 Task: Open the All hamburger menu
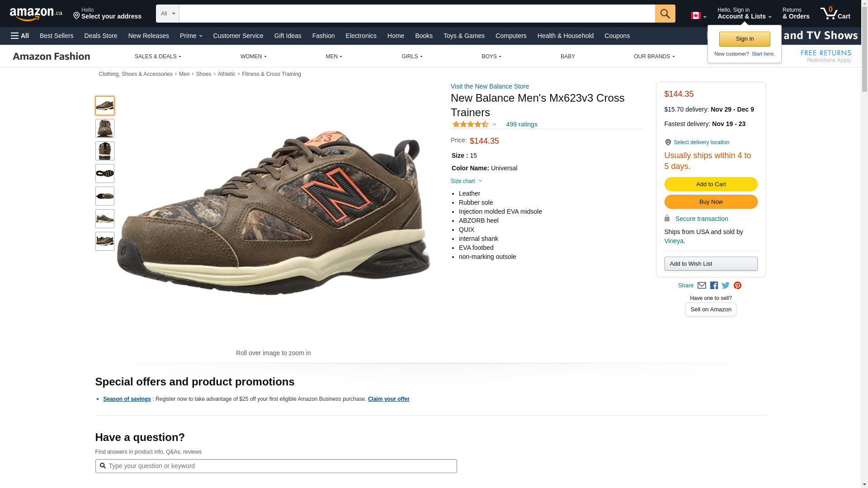pos(20,36)
